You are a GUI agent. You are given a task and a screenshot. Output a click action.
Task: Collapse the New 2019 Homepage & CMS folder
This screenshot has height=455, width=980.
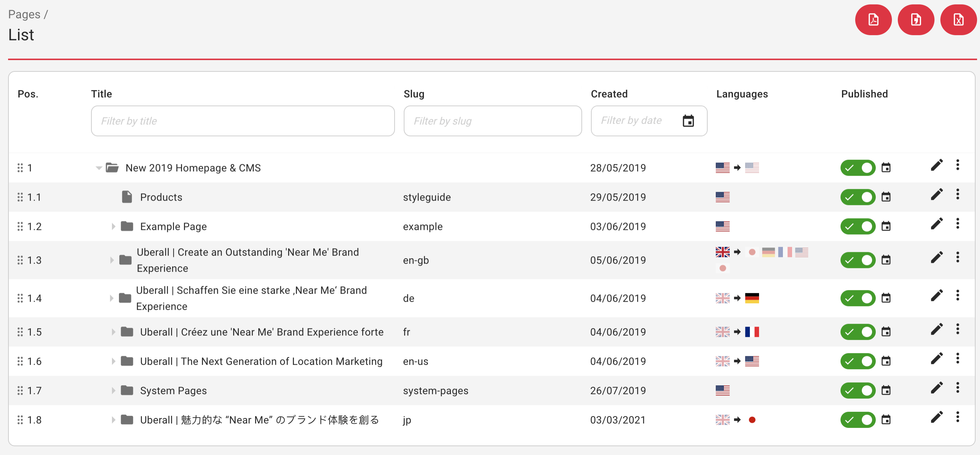(98, 168)
